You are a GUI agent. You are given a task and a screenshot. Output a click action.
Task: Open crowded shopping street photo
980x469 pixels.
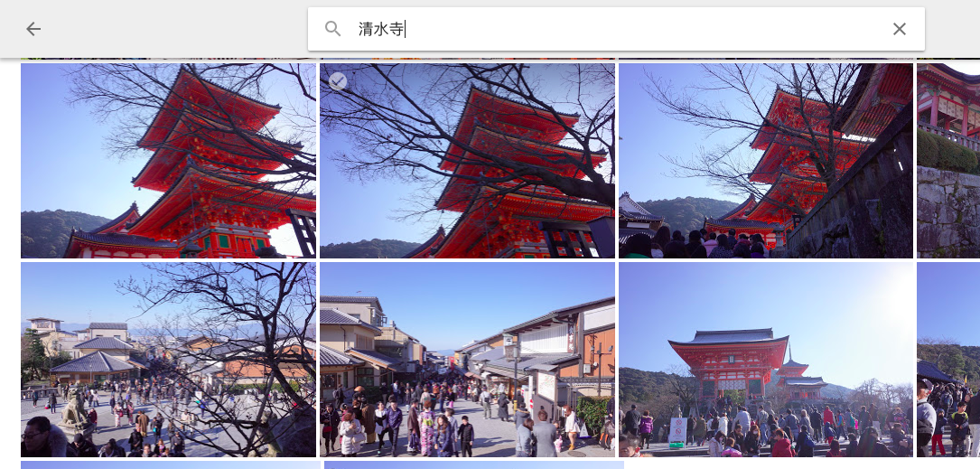[x=468, y=360]
